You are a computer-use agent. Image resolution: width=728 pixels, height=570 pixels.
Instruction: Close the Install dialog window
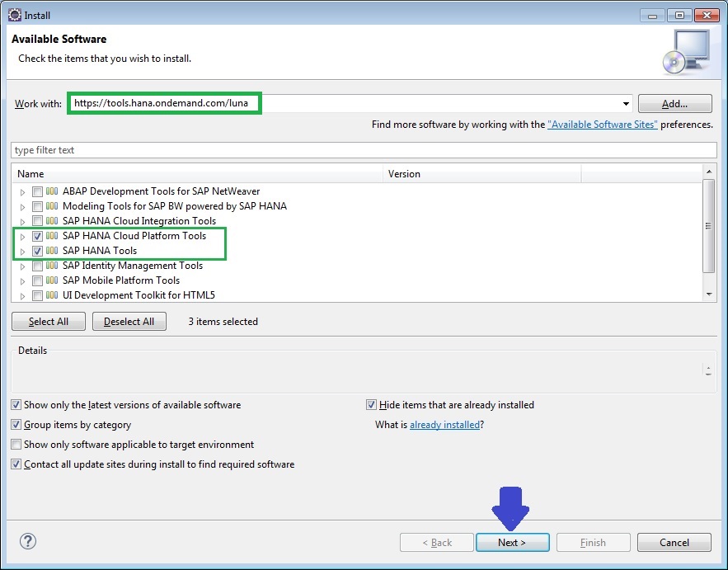click(x=707, y=16)
